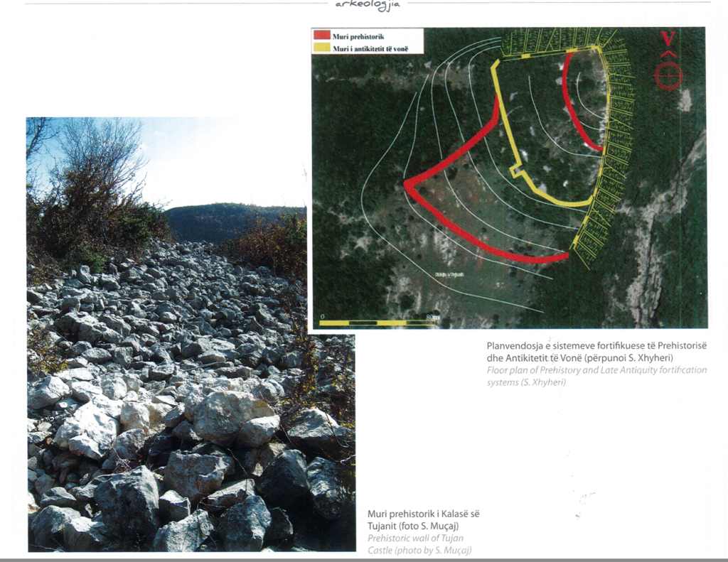Image resolution: width=728 pixels, height=562 pixels.
Task: Click the Muri prehistorik legend label
Action: 358,36
